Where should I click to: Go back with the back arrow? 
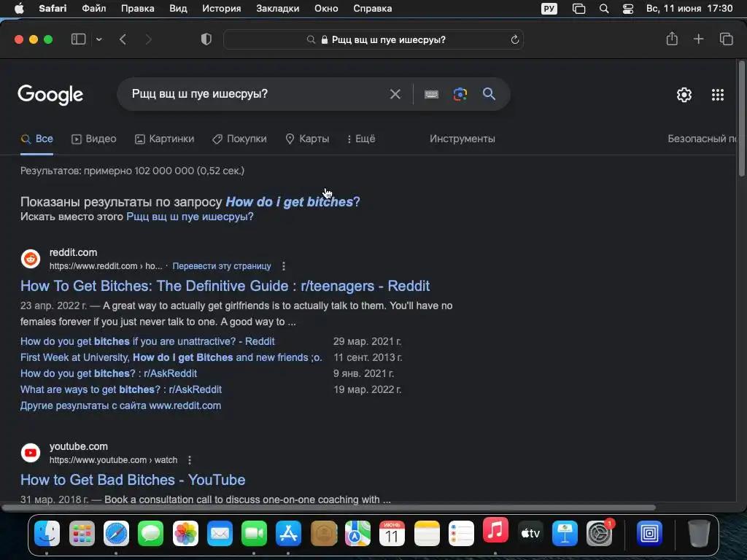(123, 39)
